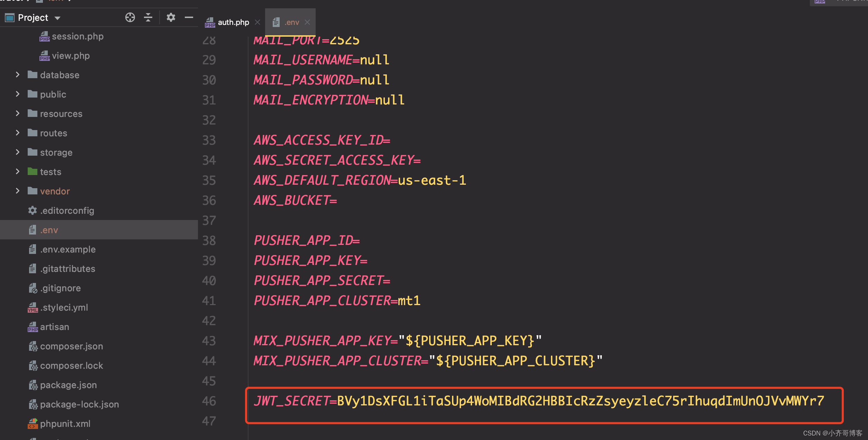Select package-lock.json in the Project tree
Image resolution: width=868 pixels, height=440 pixels.
tap(80, 404)
